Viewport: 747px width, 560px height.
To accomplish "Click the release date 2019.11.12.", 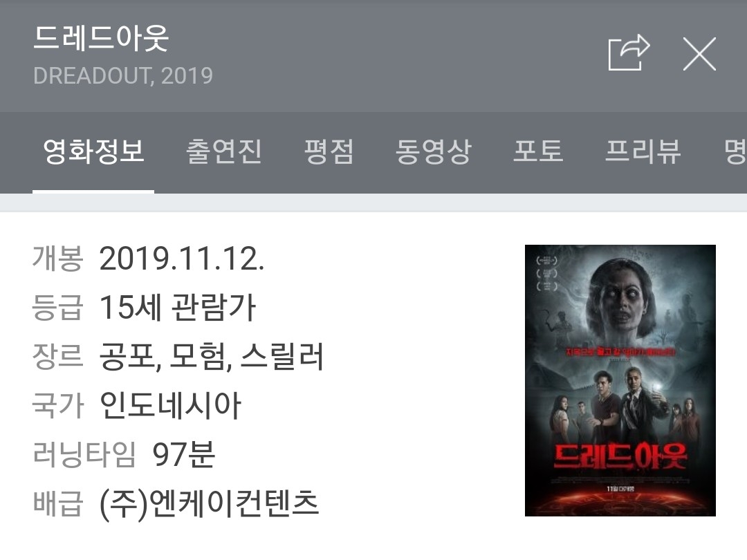I will (x=181, y=259).
